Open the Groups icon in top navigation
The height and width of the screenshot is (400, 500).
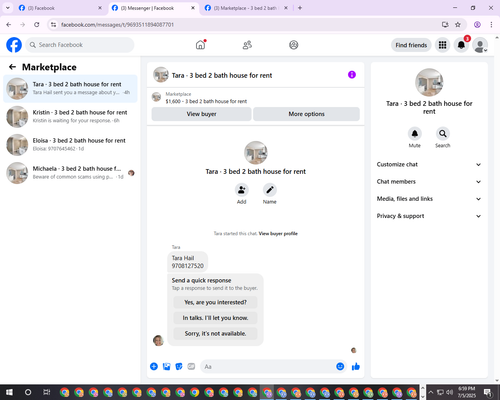(x=294, y=45)
